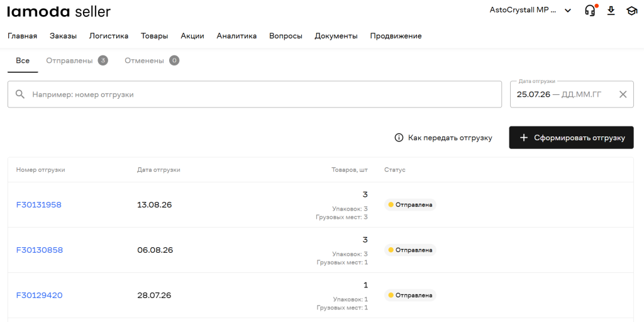Image resolution: width=644 pixels, height=322 pixels.
Task: Click Номер отгрузки column header
Action: [40, 170]
